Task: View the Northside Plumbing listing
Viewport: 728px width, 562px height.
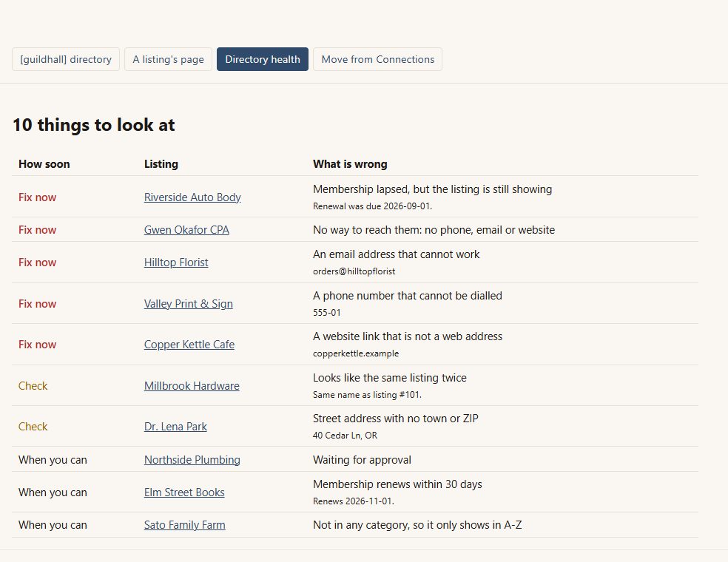Action: pos(192,460)
